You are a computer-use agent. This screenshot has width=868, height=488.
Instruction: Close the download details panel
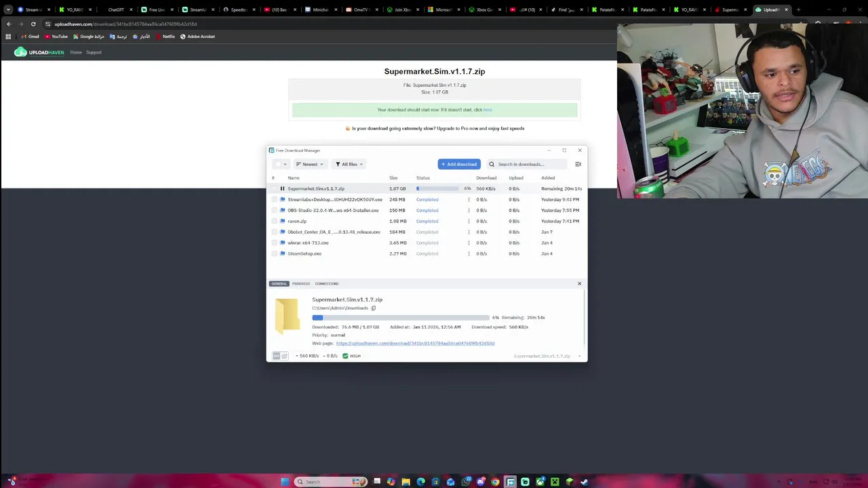pos(579,283)
